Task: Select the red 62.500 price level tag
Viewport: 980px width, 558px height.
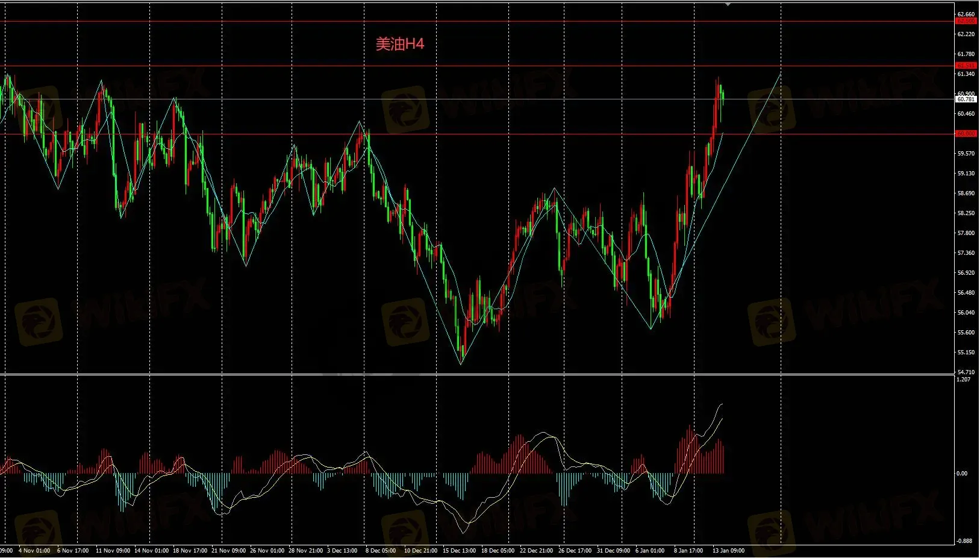Action: click(x=966, y=21)
